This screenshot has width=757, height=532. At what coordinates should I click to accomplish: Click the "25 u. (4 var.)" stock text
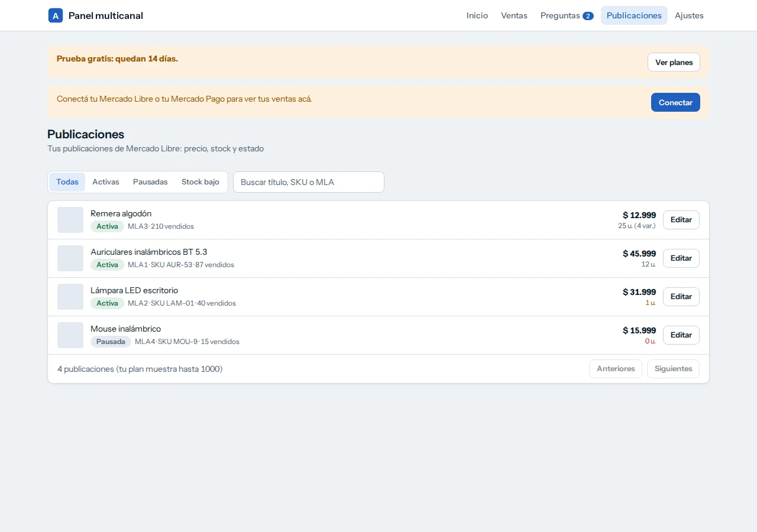tap(637, 226)
